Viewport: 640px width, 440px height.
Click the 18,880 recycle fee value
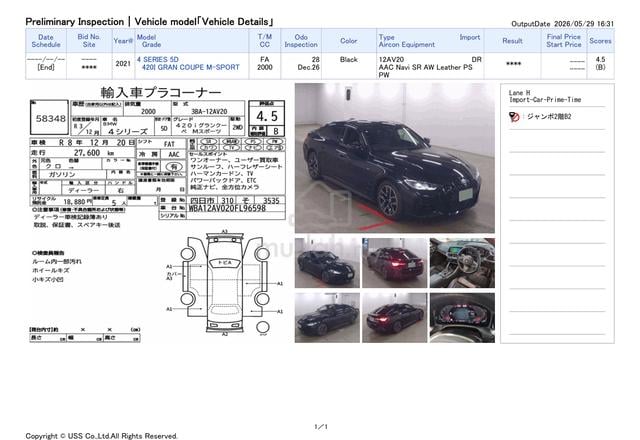74,202
